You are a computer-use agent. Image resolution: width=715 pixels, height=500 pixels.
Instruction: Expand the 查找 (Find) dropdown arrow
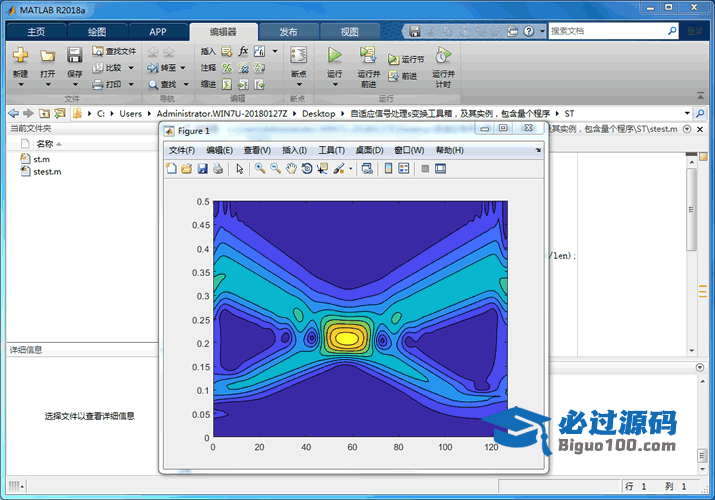pyautogui.click(x=186, y=85)
